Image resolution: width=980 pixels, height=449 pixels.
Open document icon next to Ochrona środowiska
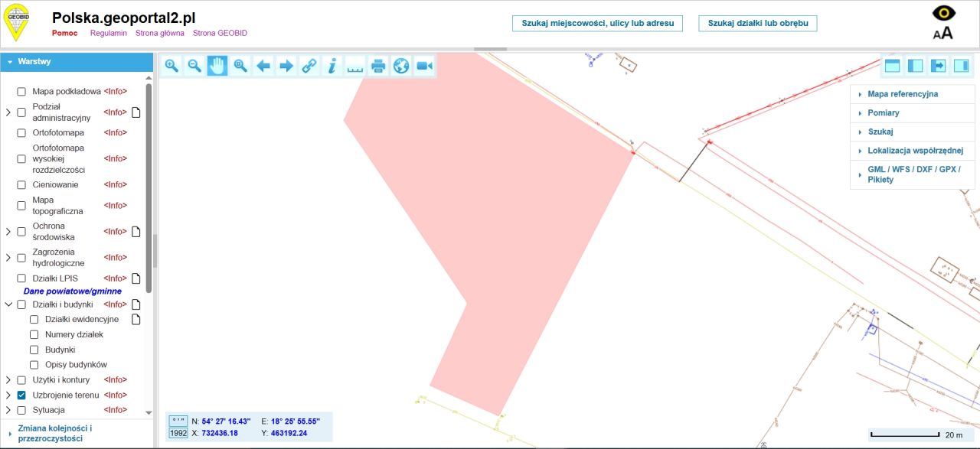136,231
